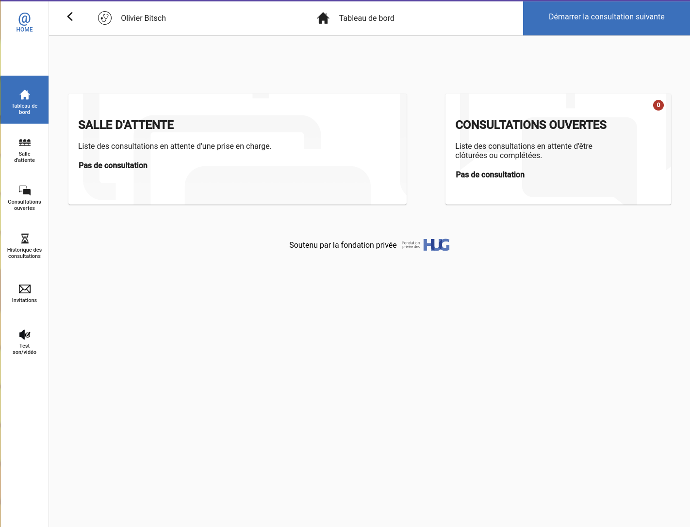Viewport: 690px width, 527px height.
Task: Open Historique des consultations hourglass icon
Action: pyautogui.click(x=25, y=238)
